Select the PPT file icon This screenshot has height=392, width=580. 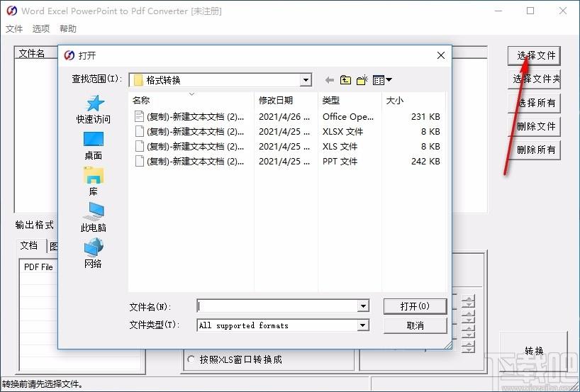pos(139,161)
